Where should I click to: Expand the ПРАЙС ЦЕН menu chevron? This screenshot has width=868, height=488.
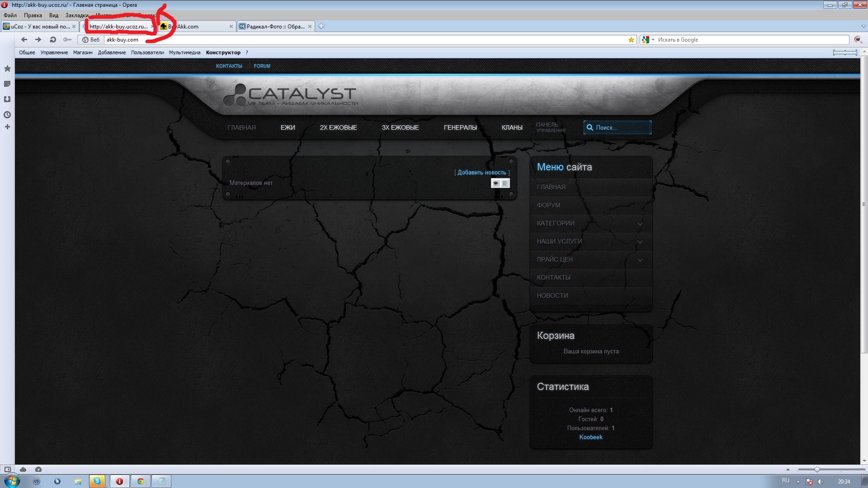point(640,260)
